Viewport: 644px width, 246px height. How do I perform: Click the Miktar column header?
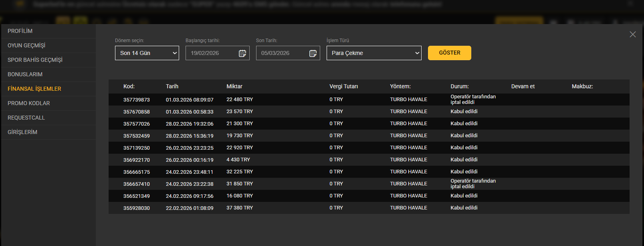234,86
